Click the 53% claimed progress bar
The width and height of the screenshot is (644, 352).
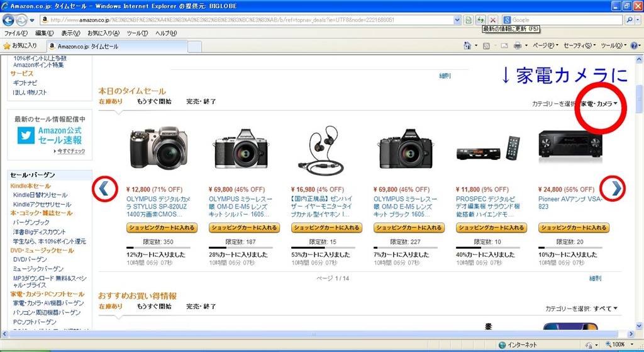323,247
